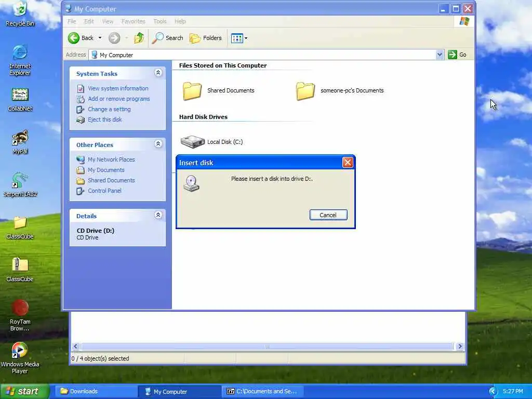This screenshot has width=532, height=399.
Task: Click the 5:27 PM clock
Action: 513,391
